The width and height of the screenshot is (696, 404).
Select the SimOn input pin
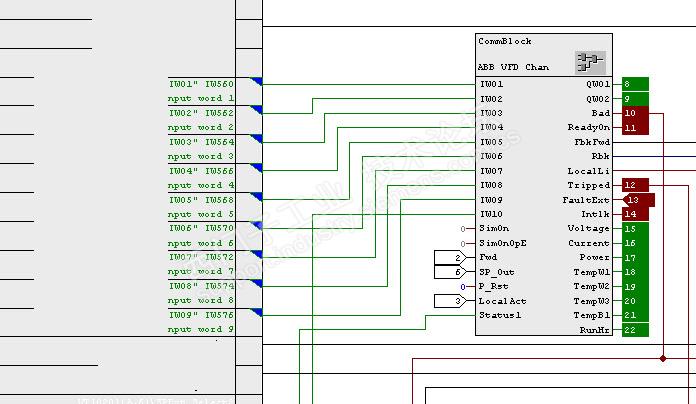pyautogui.click(x=494, y=228)
